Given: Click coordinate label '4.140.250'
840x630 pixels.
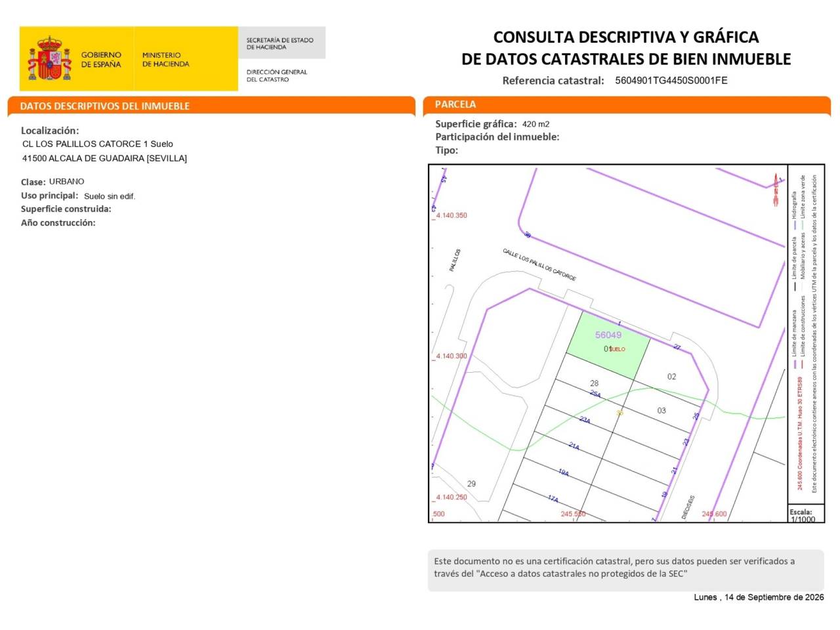Looking at the screenshot, I should (x=451, y=497).
